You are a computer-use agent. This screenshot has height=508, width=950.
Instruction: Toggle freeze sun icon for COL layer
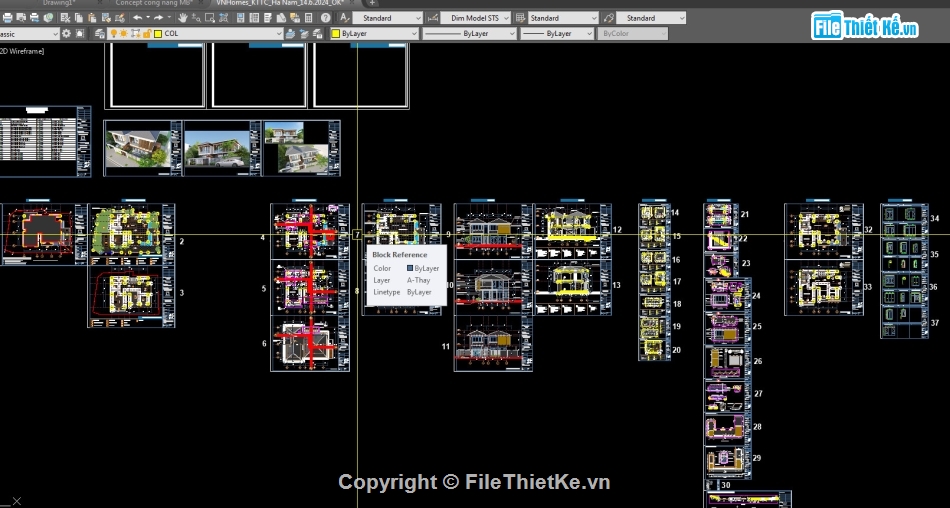(124, 34)
